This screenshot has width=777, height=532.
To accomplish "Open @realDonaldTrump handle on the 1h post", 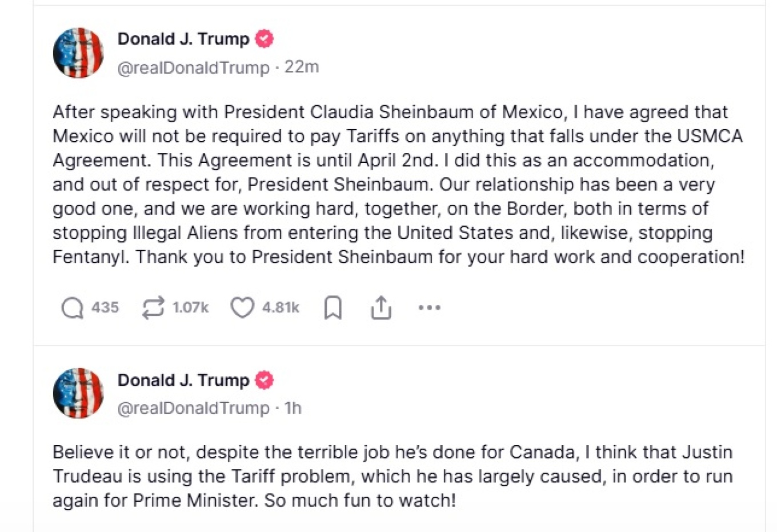I will tap(193, 408).
